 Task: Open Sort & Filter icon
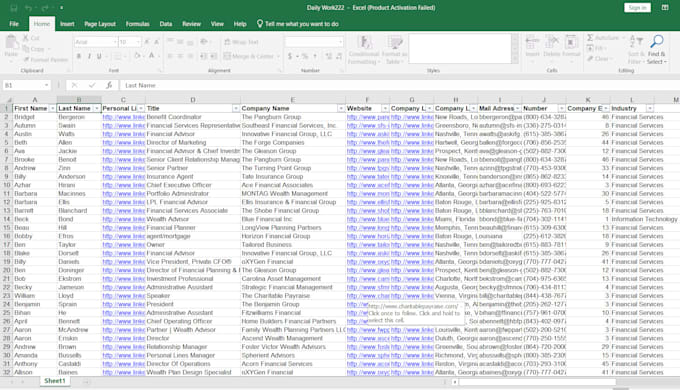pos(636,42)
